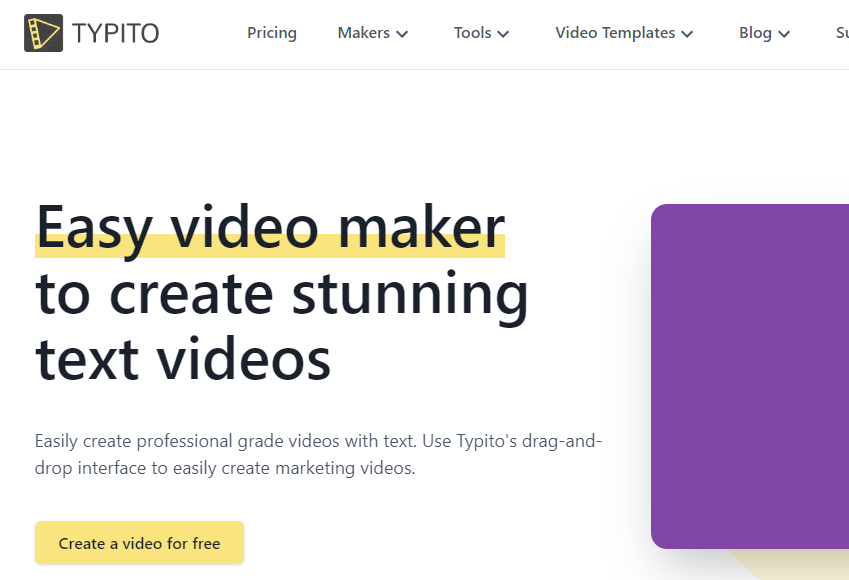Expand the chevron next to Tools
Image resolution: width=849 pixels, height=580 pixels.
503,34
